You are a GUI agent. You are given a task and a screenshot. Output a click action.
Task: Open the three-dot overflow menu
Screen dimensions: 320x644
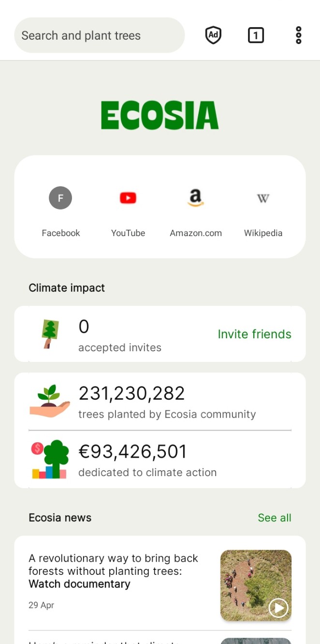pos(298,35)
